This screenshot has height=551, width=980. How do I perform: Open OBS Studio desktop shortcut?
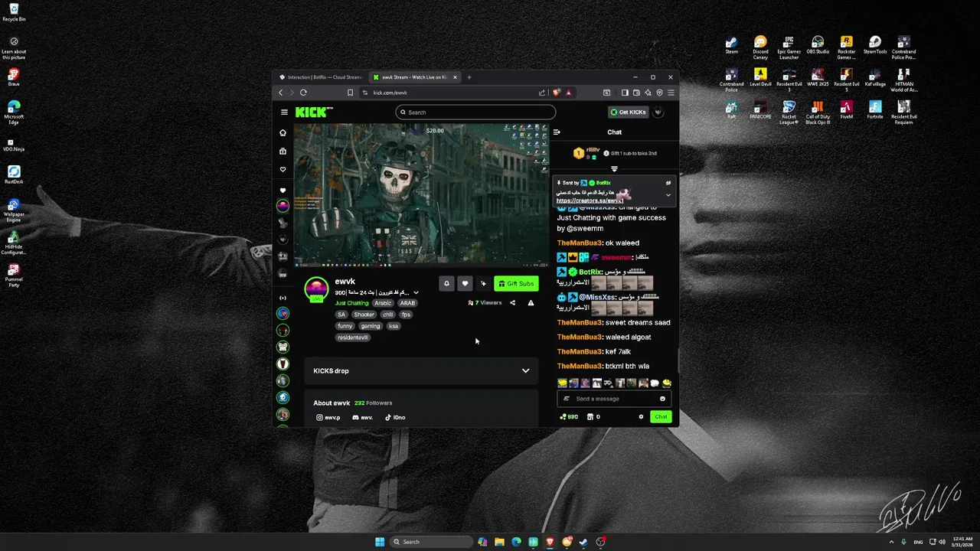point(818,45)
